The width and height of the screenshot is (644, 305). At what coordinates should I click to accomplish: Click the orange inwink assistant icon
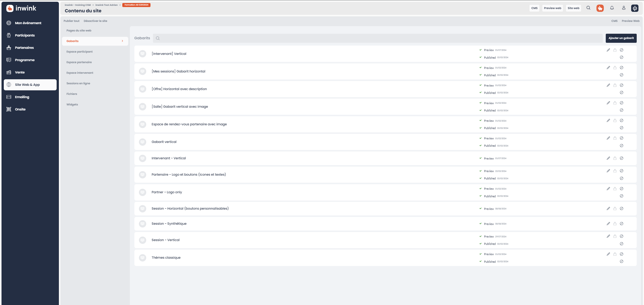point(600,8)
